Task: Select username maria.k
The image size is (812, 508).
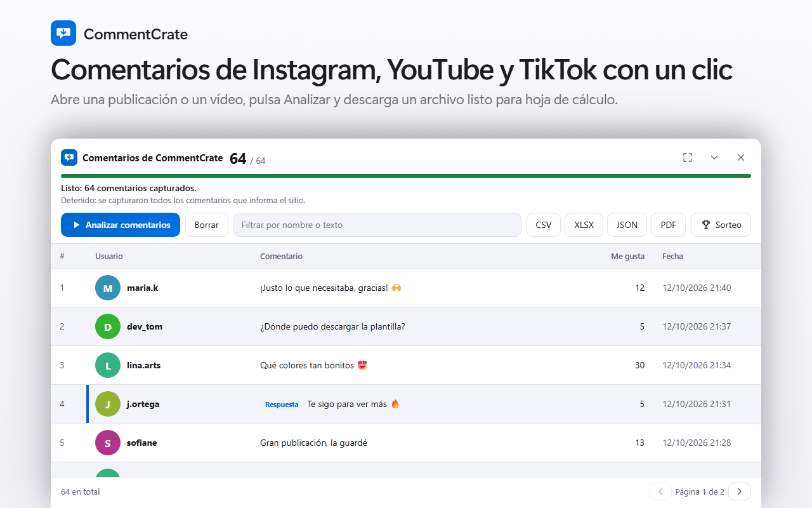Action: tap(143, 288)
